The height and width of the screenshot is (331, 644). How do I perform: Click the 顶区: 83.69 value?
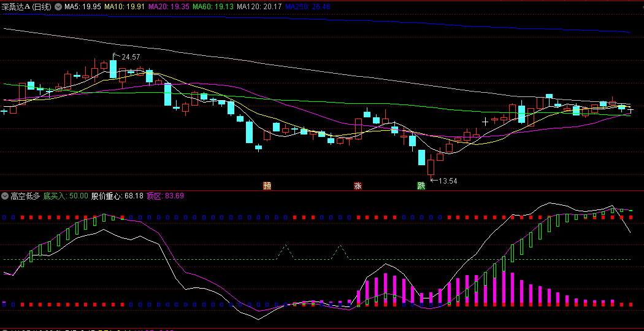[165, 196]
